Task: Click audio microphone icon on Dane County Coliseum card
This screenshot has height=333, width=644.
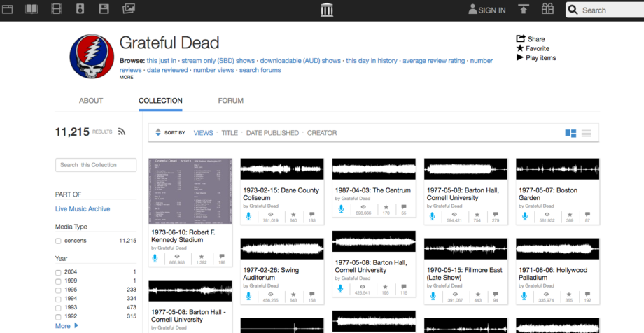Action: [x=248, y=216]
